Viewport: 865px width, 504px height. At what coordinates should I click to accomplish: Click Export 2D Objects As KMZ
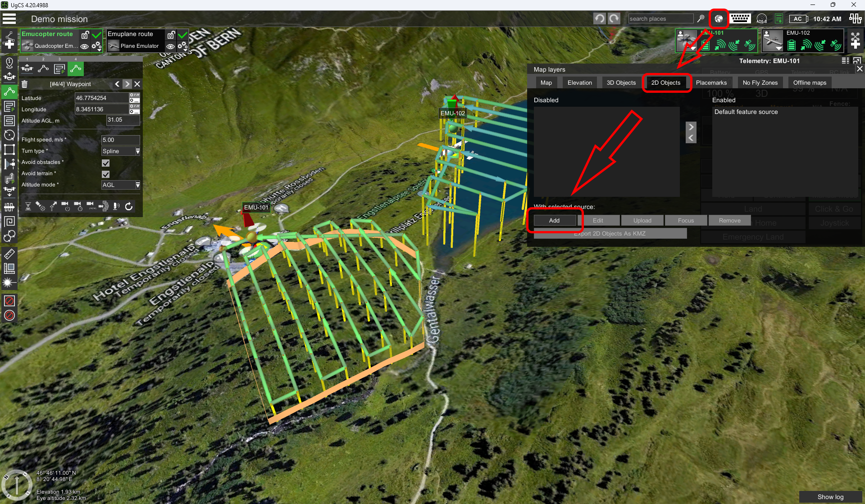tap(610, 234)
